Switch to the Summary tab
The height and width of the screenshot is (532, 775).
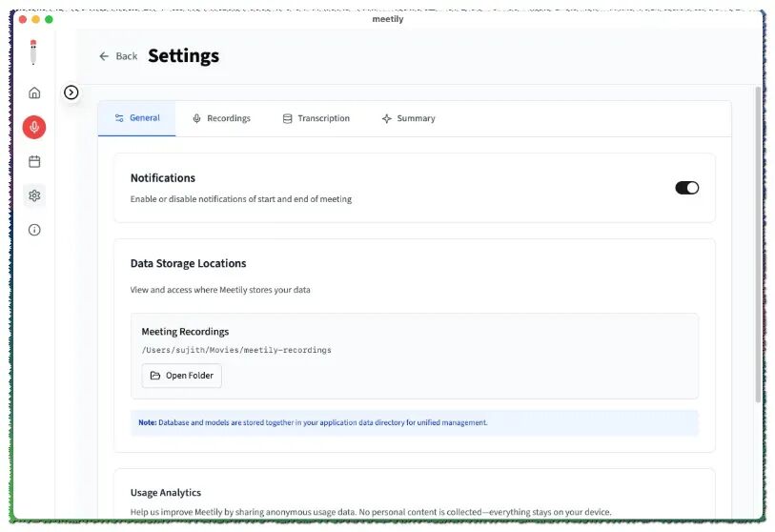pyautogui.click(x=408, y=118)
